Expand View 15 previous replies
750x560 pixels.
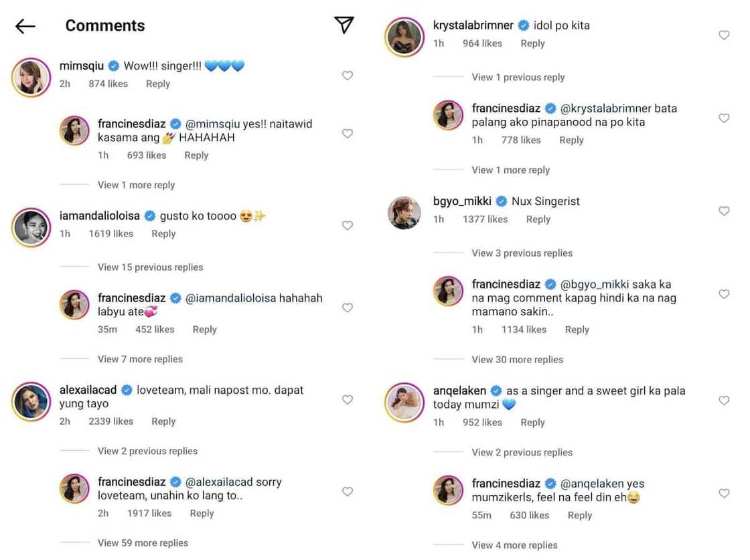pyautogui.click(x=150, y=267)
